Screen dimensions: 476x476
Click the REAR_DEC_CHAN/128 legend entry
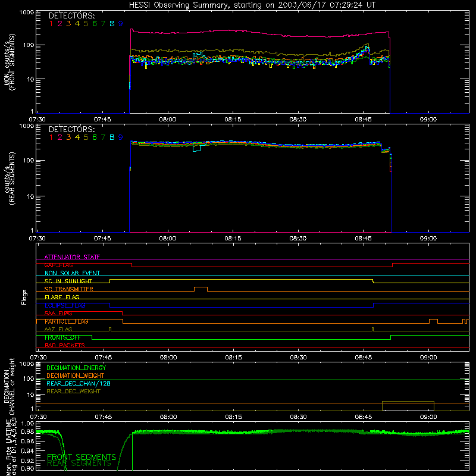79,383
